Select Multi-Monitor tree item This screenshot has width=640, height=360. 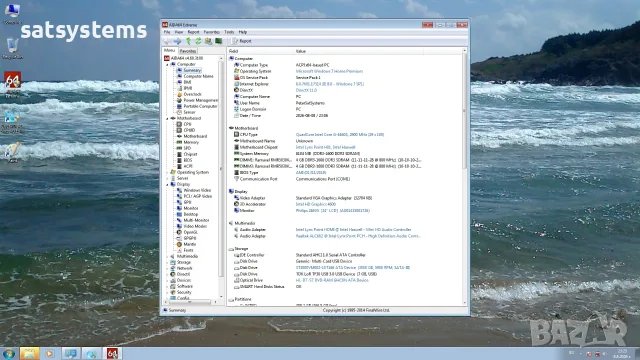coord(196,220)
